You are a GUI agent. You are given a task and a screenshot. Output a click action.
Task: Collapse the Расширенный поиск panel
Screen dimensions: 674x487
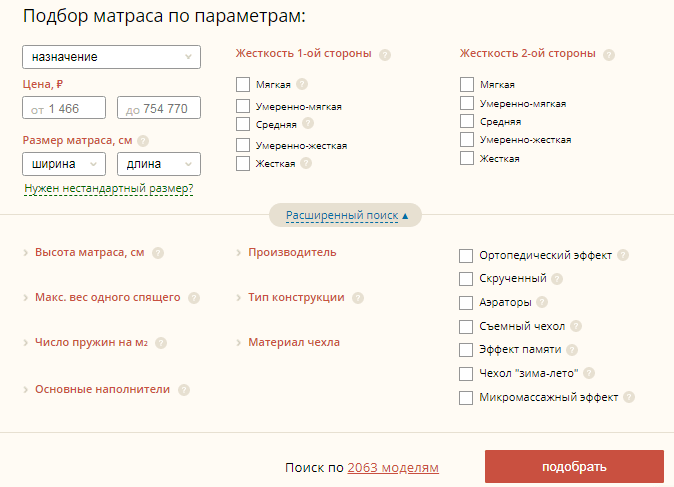coord(346,215)
